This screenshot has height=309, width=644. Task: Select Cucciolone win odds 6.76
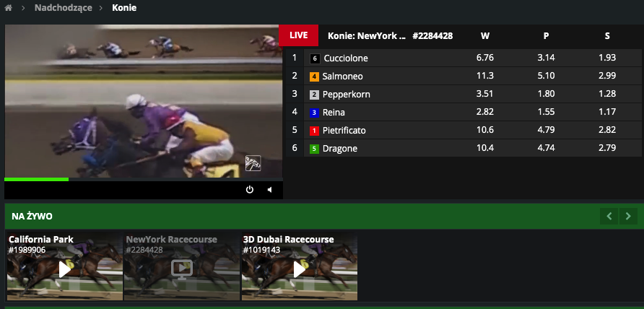click(484, 58)
